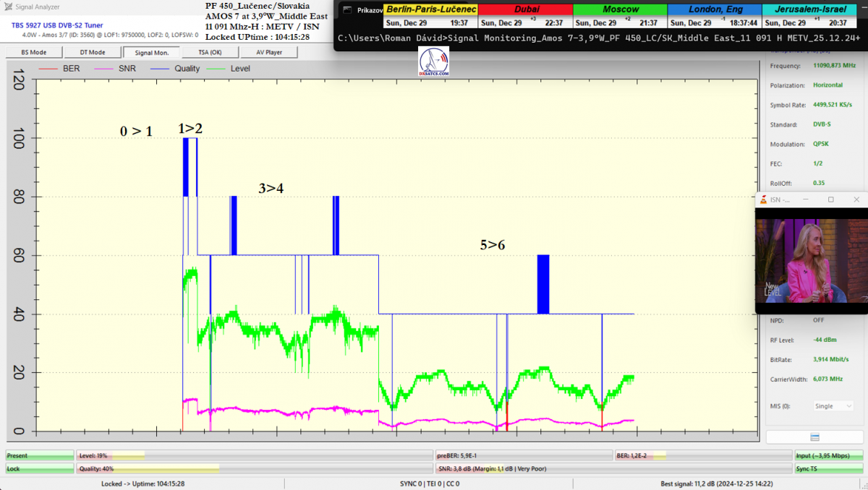The image size is (868, 490).
Task: Open the AV Player
Action: (x=267, y=52)
